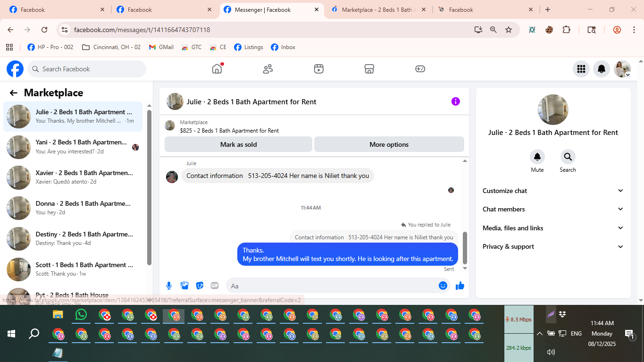Open Facebook Home feed icon
Screen dimensions: 644x362
click(x=217, y=69)
